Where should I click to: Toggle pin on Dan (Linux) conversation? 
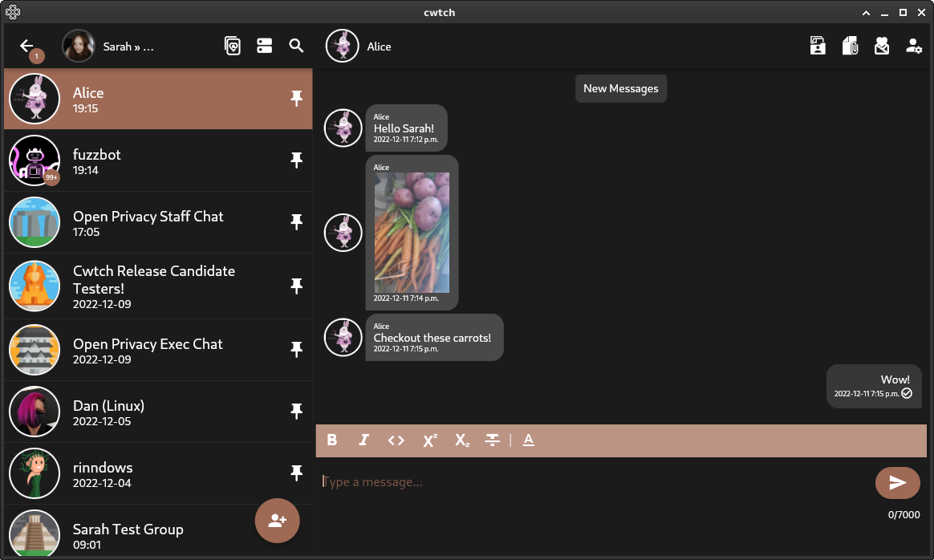296,412
